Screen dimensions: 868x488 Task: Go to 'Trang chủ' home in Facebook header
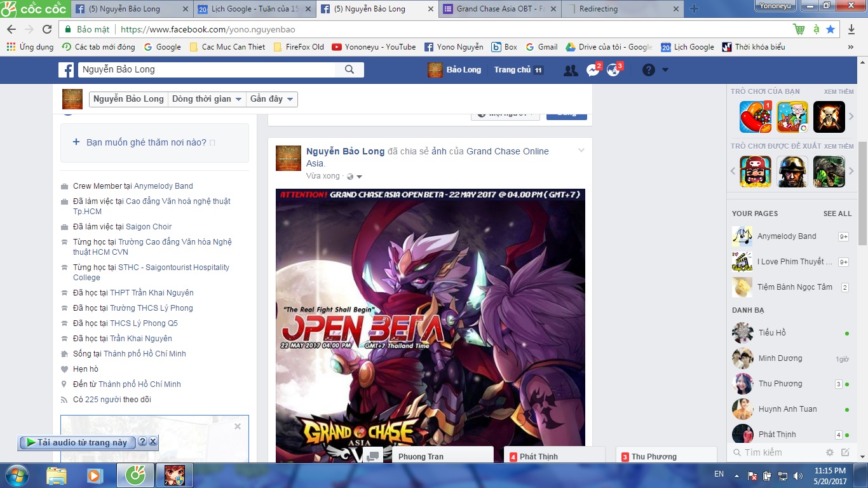(512, 70)
